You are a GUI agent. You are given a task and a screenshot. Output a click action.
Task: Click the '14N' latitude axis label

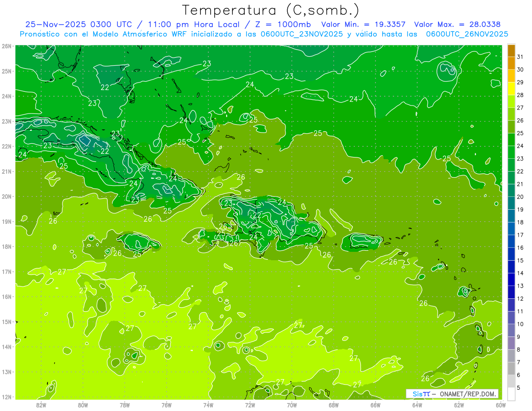click(7, 347)
